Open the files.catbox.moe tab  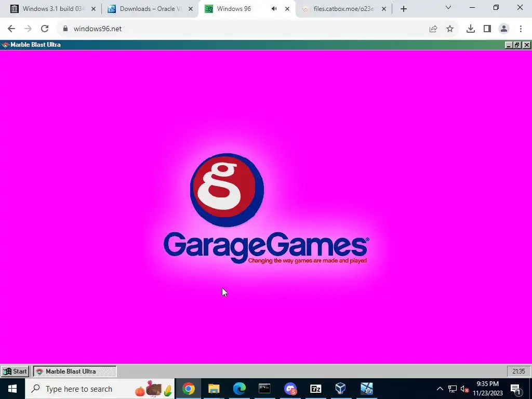[343, 9]
